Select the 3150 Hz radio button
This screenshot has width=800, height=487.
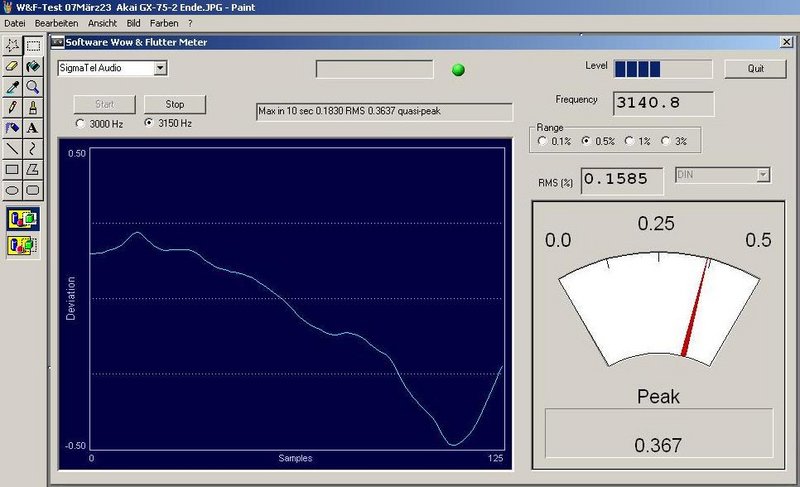pyautogui.click(x=148, y=123)
